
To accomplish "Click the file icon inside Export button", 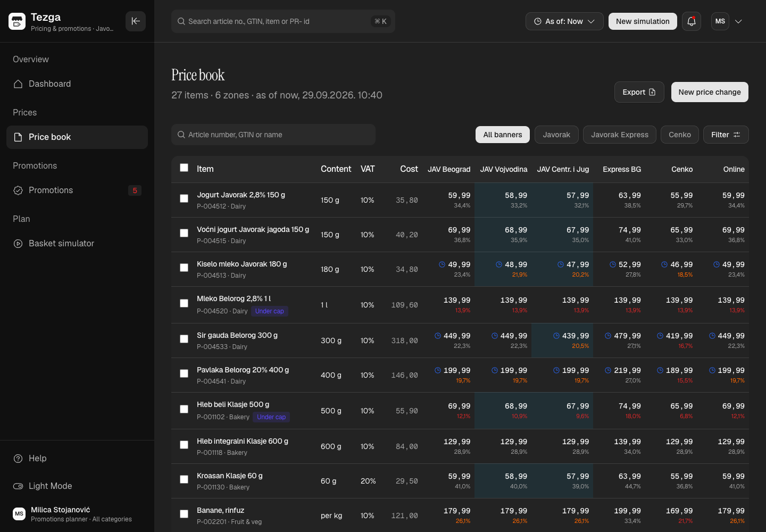I will (653, 92).
